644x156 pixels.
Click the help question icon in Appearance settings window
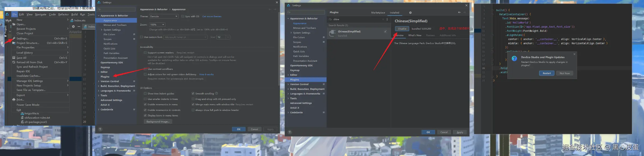[100, 129]
